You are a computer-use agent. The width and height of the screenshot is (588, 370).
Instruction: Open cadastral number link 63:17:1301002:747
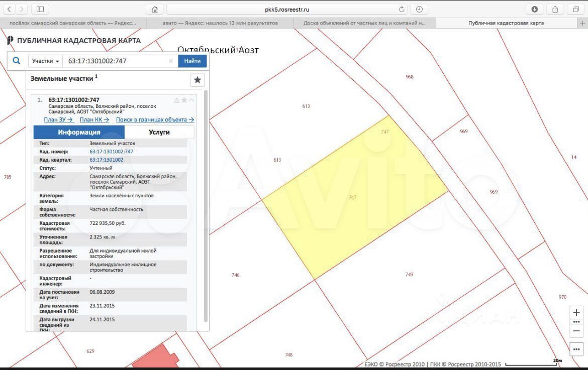click(112, 152)
